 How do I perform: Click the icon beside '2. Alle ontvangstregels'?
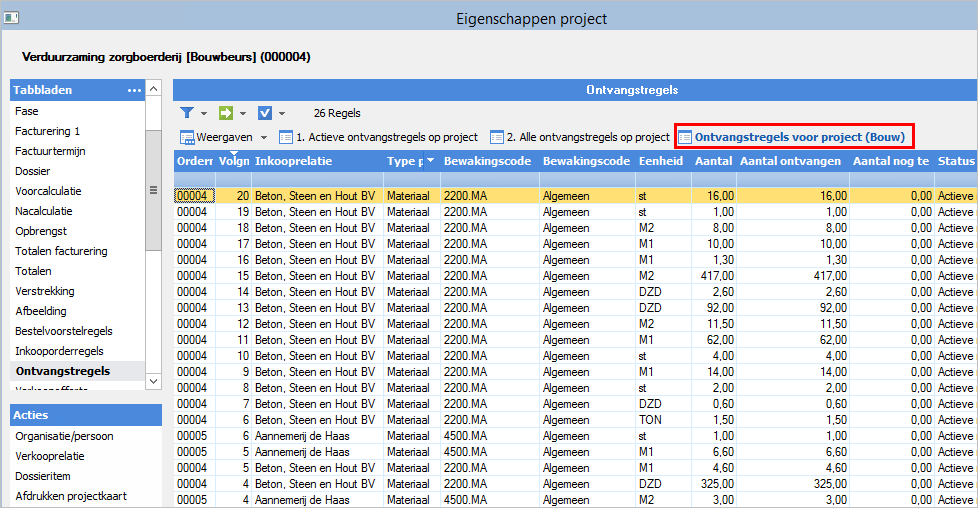(x=496, y=137)
